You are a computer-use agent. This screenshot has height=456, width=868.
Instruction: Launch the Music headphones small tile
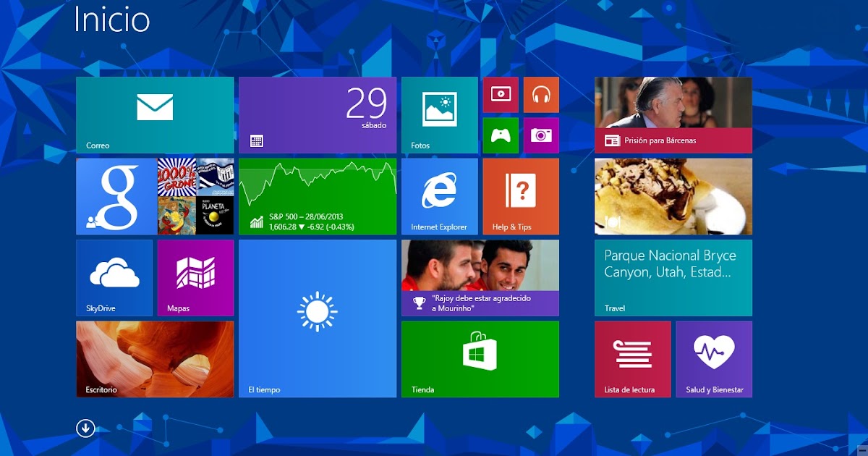click(x=541, y=95)
